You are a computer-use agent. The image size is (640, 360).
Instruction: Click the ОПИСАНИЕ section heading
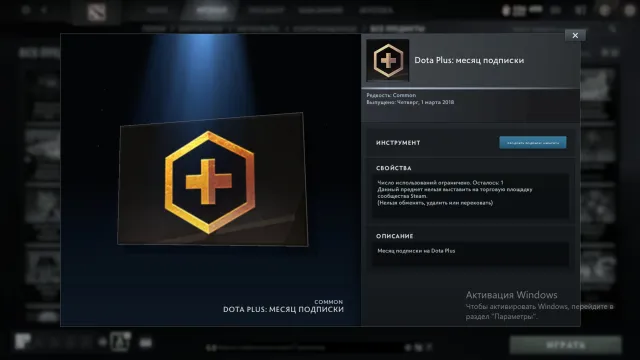[394, 236]
